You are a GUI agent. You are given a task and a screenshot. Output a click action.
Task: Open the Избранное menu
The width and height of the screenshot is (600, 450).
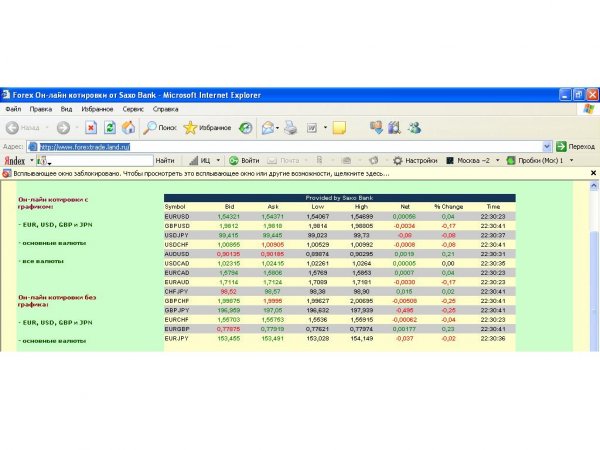pyautogui.click(x=97, y=109)
